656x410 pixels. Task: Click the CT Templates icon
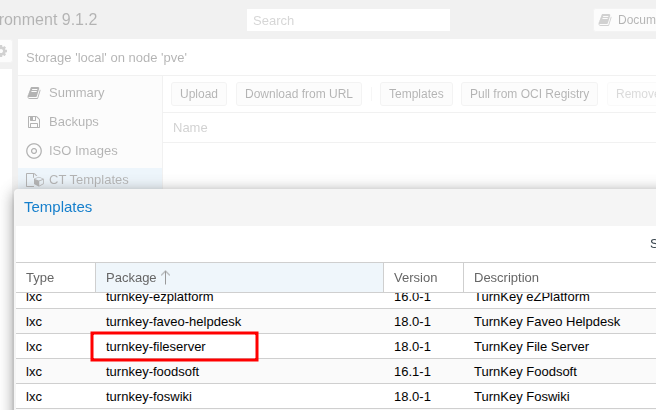[x=34, y=180]
